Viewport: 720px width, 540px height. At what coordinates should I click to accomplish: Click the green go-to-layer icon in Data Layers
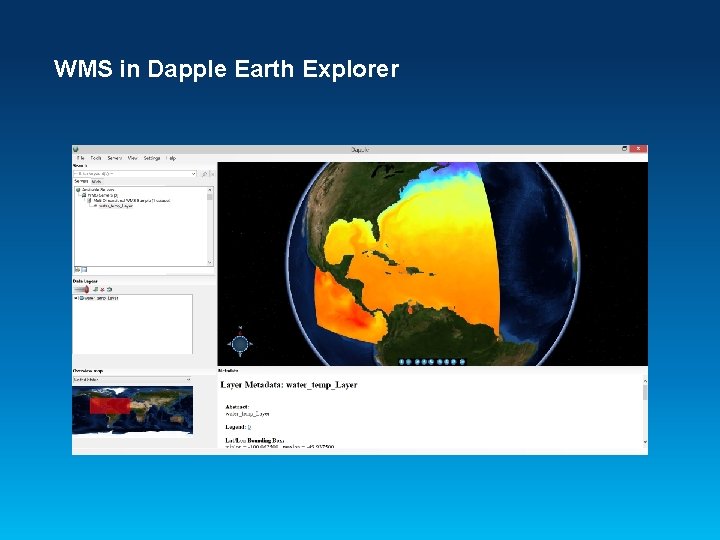point(96,289)
